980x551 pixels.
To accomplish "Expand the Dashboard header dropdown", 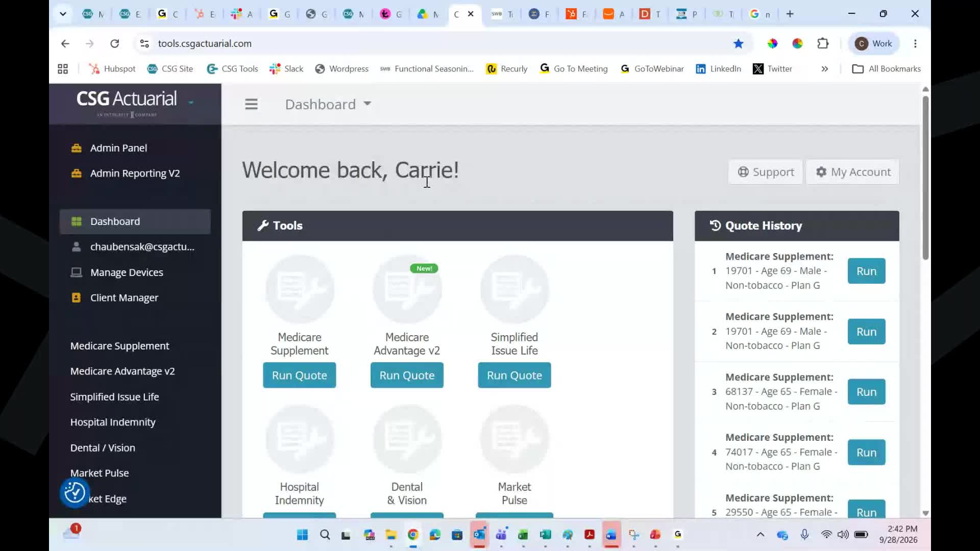I will coord(328,104).
